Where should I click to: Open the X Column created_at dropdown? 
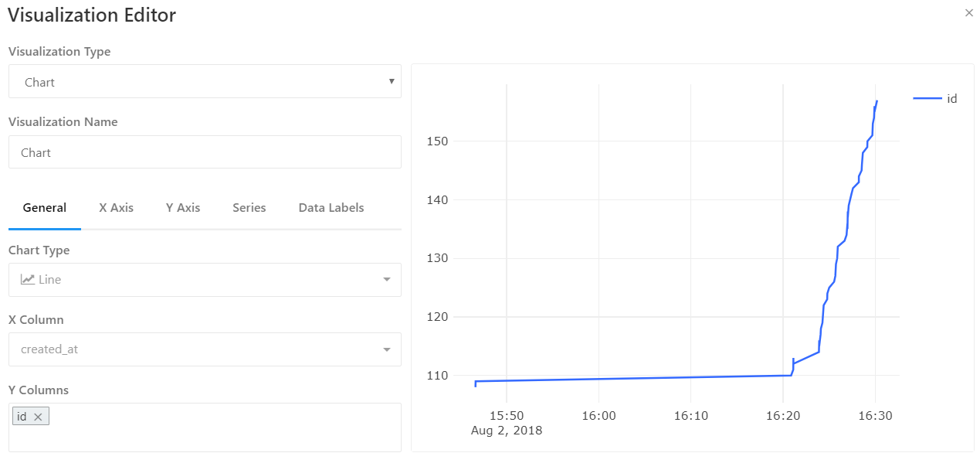(205, 349)
